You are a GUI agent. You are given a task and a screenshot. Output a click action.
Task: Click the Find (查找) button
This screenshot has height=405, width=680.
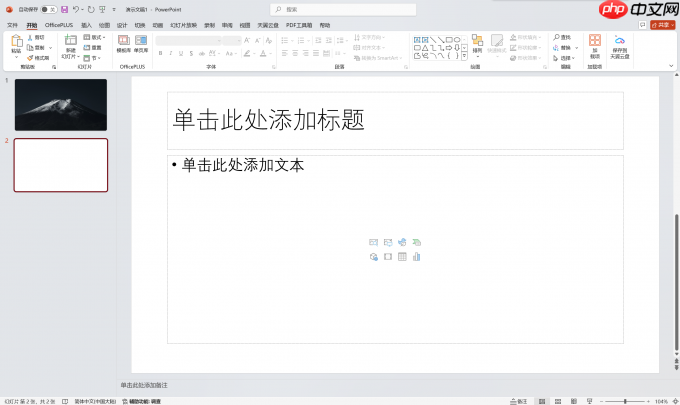pyautogui.click(x=562, y=37)
